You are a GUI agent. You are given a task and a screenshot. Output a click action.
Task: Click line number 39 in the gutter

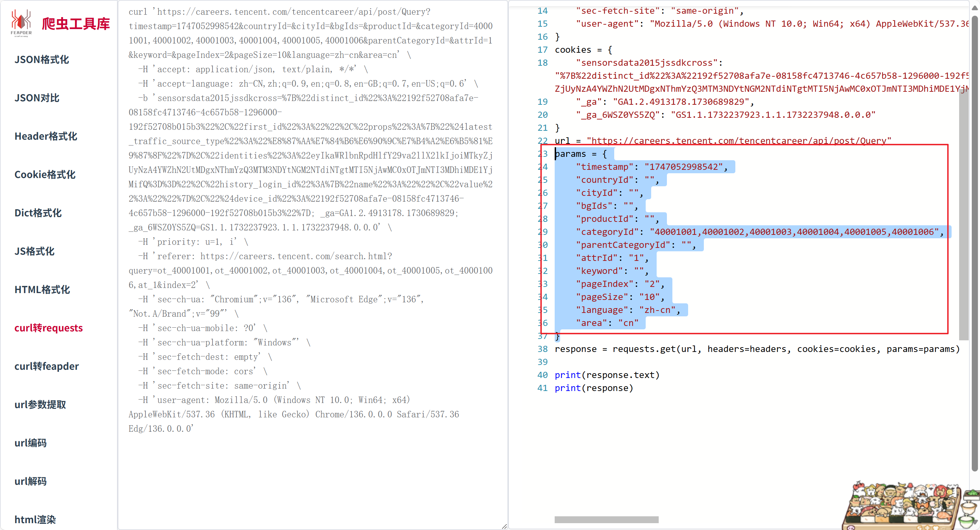[542, 362]
